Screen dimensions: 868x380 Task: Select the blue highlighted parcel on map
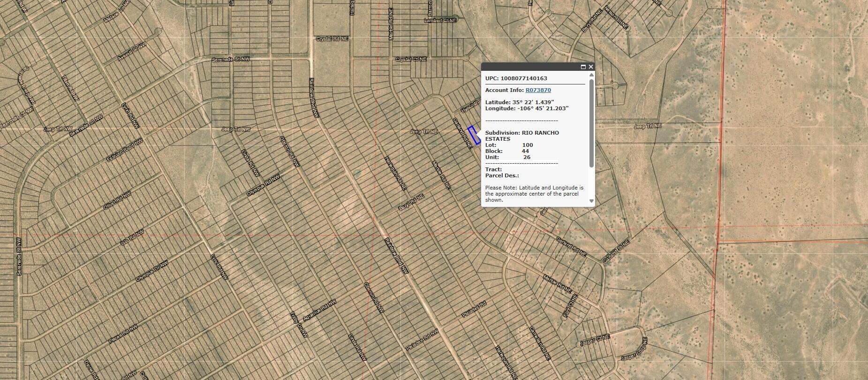coord(475,135)
